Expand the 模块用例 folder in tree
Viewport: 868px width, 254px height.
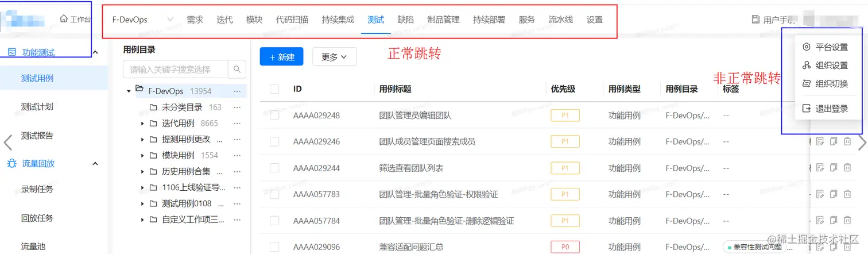click(x=142, y=155)
